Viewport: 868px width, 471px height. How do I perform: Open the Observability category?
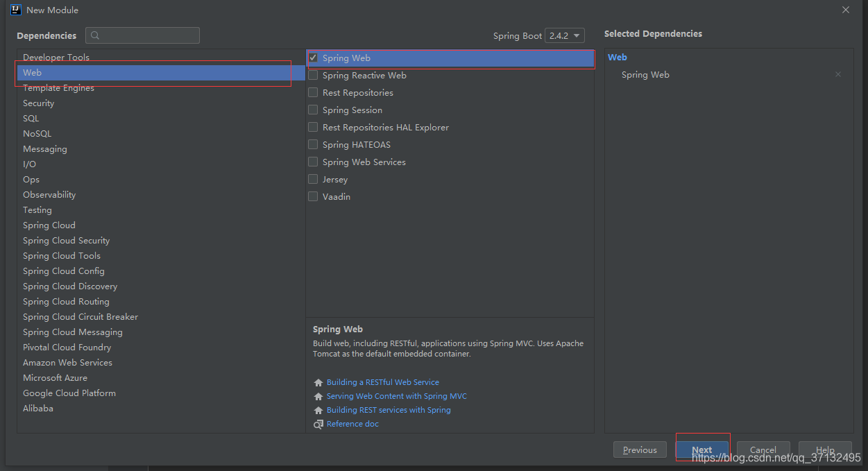pos(161,195)
